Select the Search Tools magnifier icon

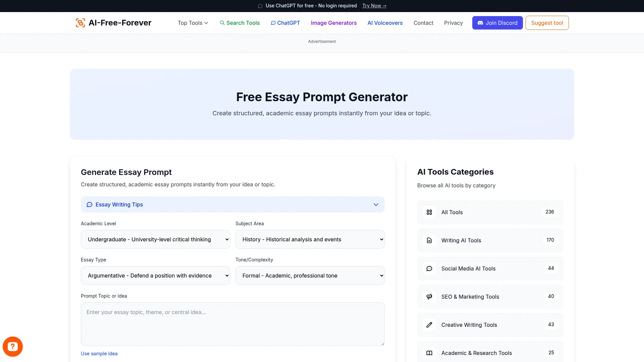pos(222,23)
